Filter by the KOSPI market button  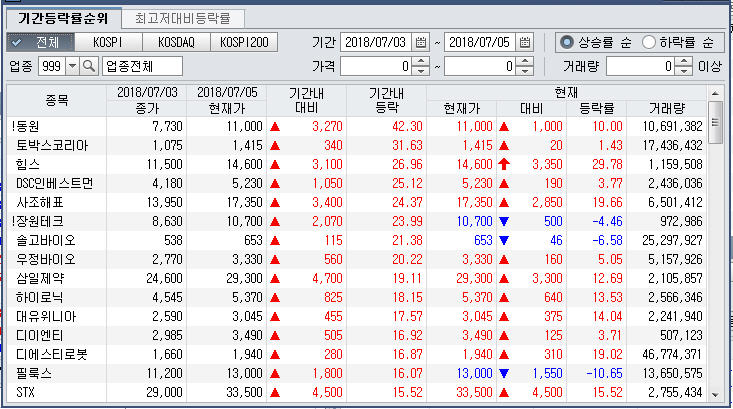108,42
